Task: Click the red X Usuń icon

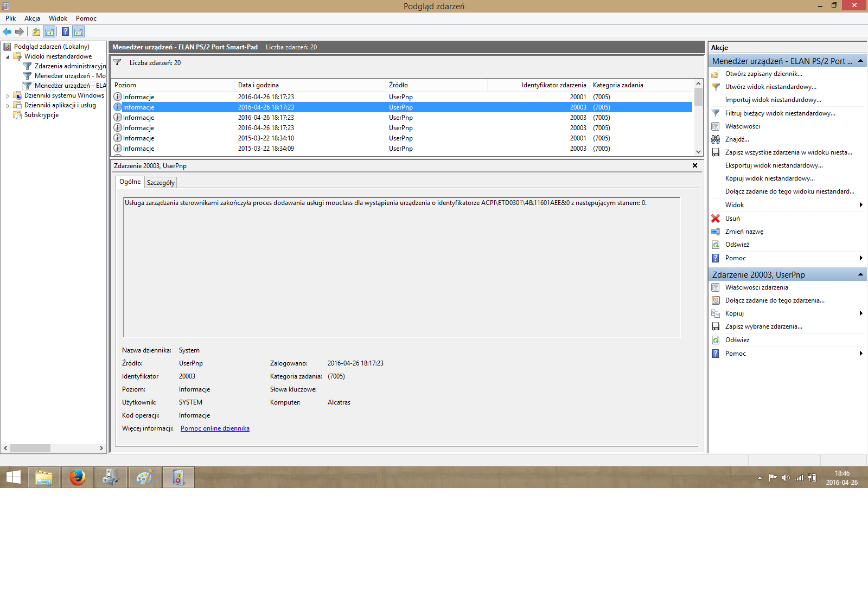Action: 716,219
